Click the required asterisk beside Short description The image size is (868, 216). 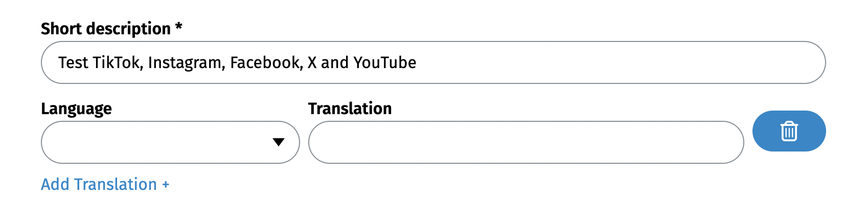[179, 27]
